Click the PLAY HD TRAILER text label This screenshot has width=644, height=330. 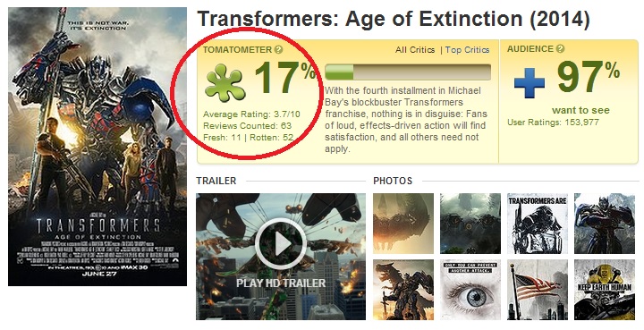281,283
